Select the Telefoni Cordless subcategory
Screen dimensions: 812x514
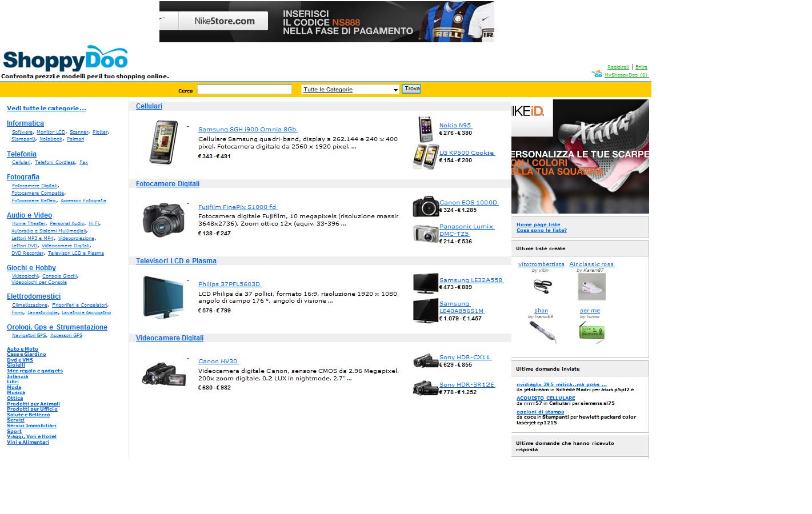55,162
